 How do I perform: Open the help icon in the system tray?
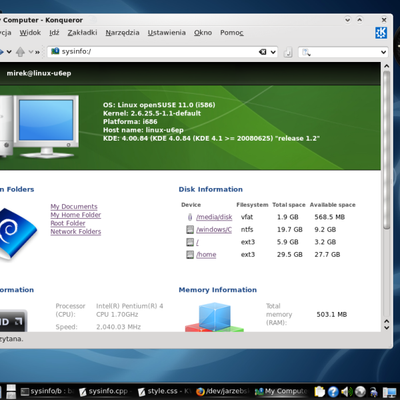click(x=333, y=392)
